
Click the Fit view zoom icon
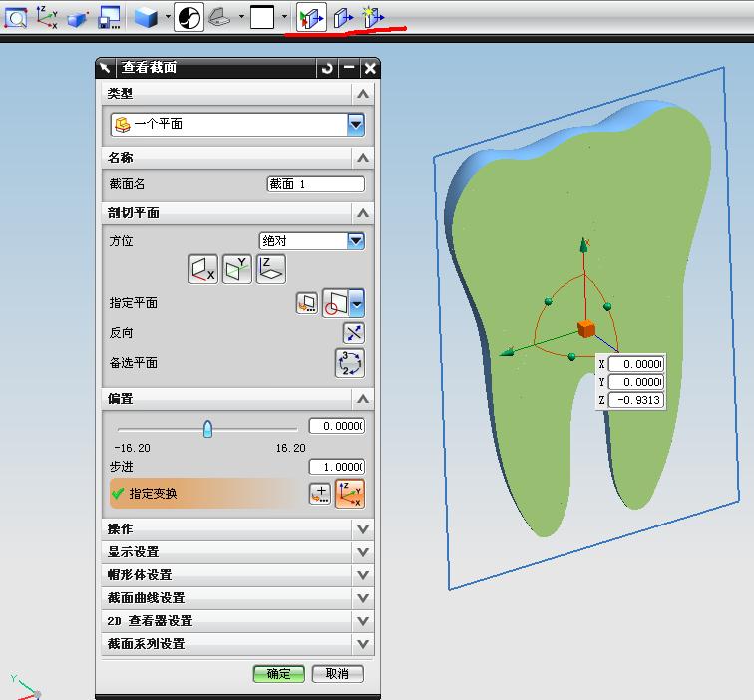click(15, 17)
